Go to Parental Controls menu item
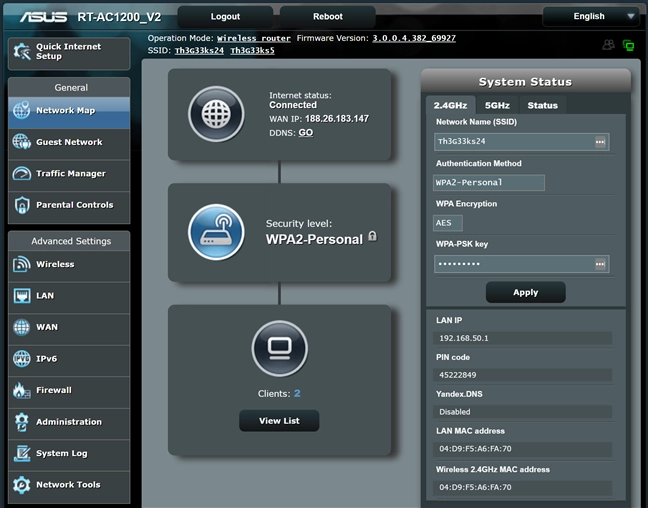 69,205
